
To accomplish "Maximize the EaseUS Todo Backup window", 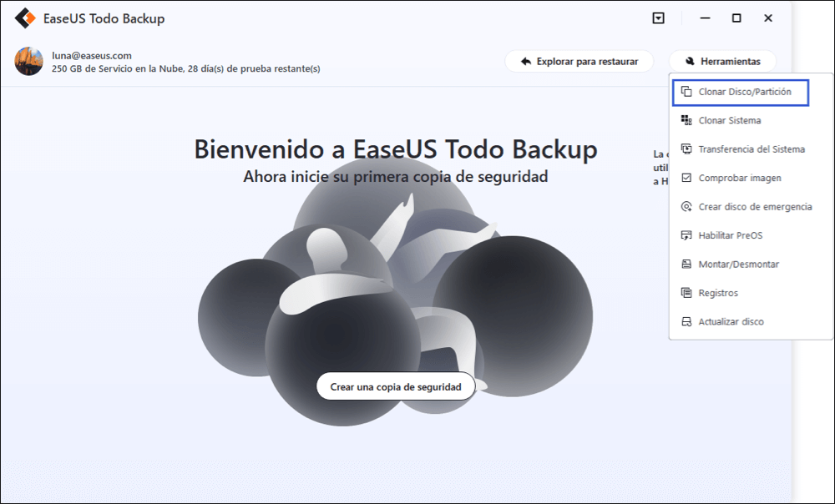I will [736, 18].
